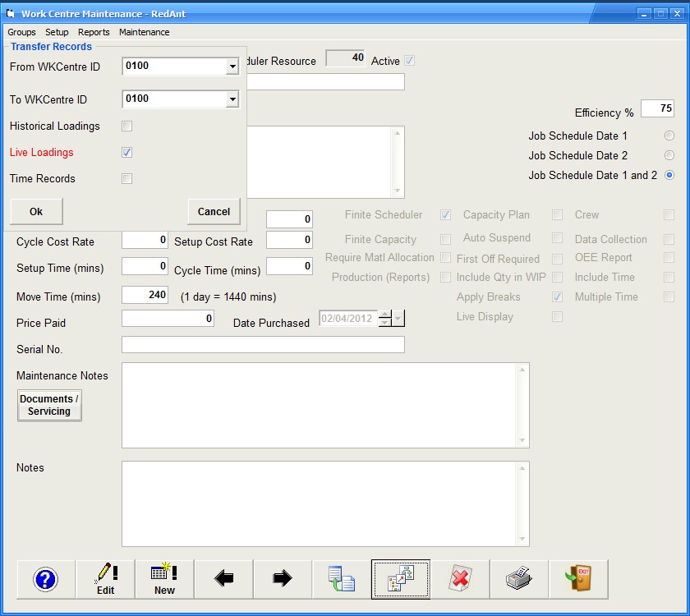Tick the Time Records checkbox
The image size is (690, 616).
126,179
